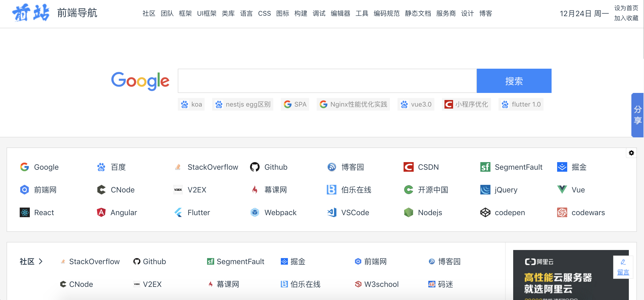The height and width of the screenshot is (300, 644).
Task: Select the Nginx性能优化实践 suggestion
Action: pyautogui.click(x=353, y=104)
